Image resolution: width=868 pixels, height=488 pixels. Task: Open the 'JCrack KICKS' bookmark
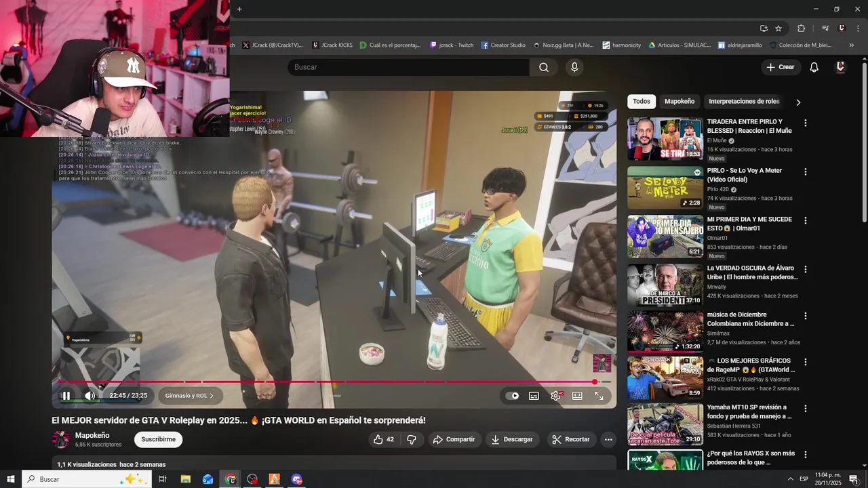pyautogui.click(x=332, y=45)
